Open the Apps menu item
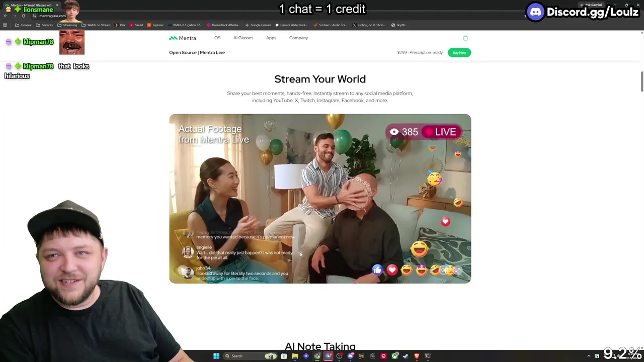The width and height of the screenshot is (644, 362). point(271,38)
